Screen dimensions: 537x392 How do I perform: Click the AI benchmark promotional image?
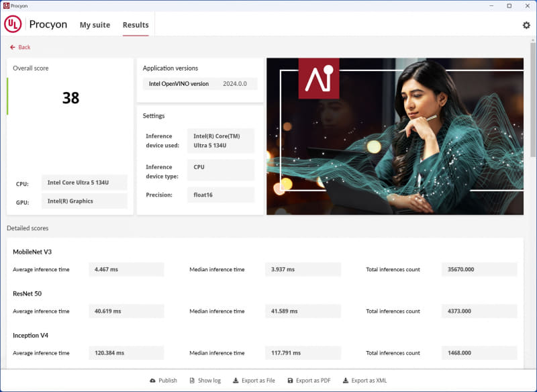point(394,136)
